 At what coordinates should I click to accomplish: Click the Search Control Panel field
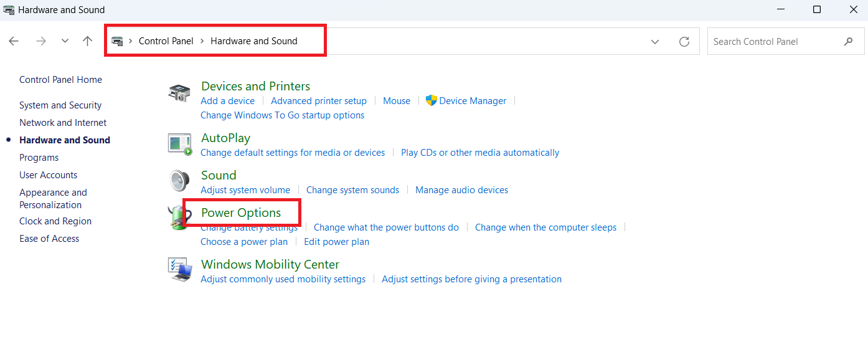[775, 42]
